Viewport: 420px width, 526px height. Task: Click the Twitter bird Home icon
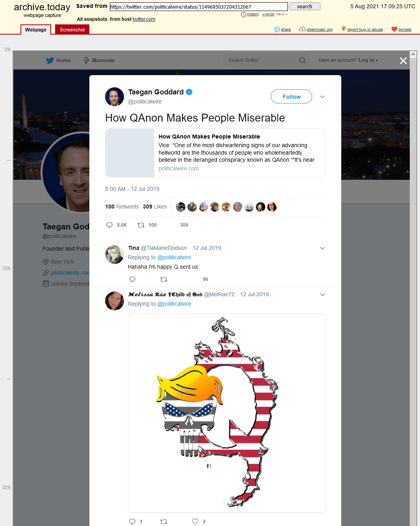coord(50,60)
